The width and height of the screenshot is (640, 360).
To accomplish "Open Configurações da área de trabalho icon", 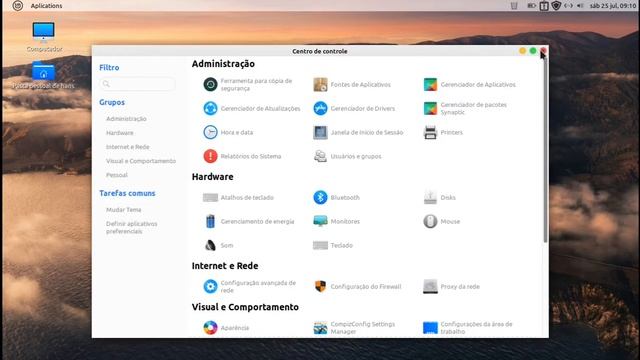I will tap(430, 328).
